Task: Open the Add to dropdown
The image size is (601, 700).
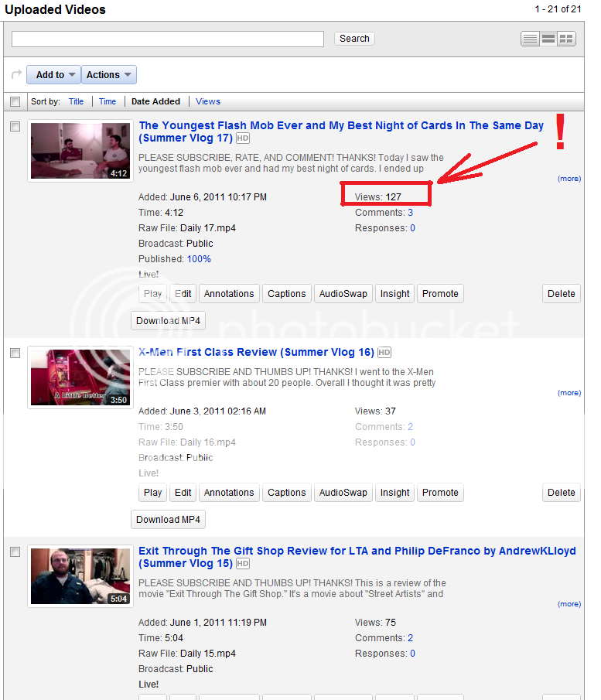Action: coord(53,75)
